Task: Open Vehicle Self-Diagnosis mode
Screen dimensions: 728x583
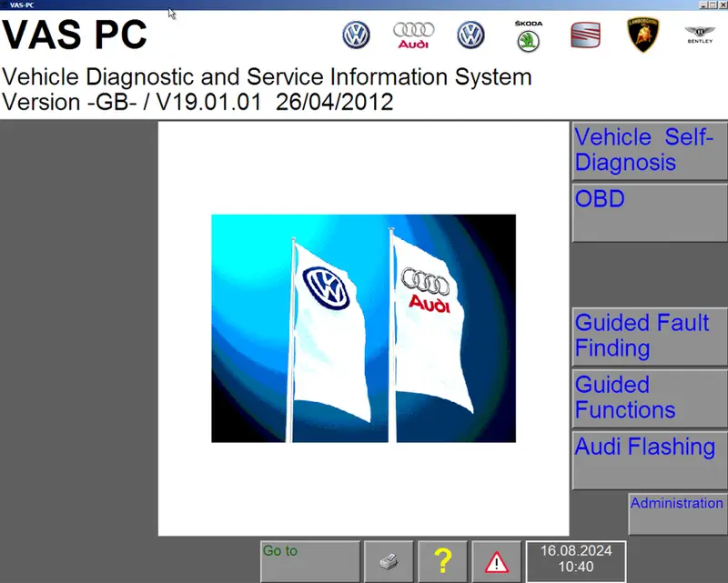Action: pyautogui.click(x=650, y=151)
